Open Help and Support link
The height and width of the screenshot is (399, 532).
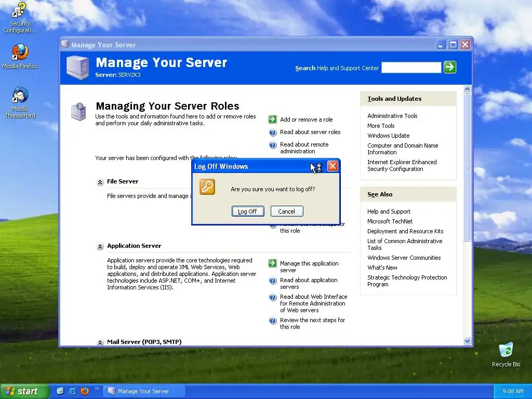pyautogui.click(x=389, y=211)
